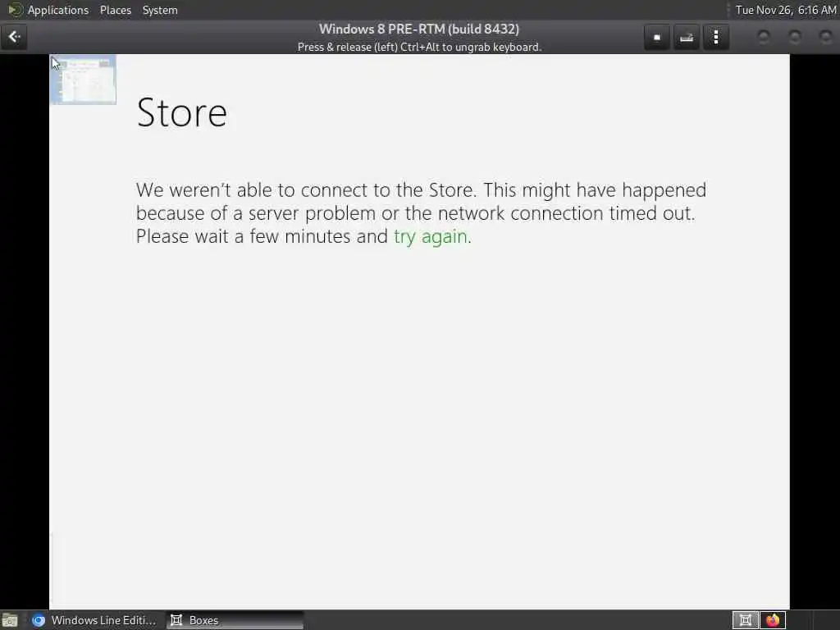
Task: Open the send keyboard shortcuts button
Action: [687, 37]
